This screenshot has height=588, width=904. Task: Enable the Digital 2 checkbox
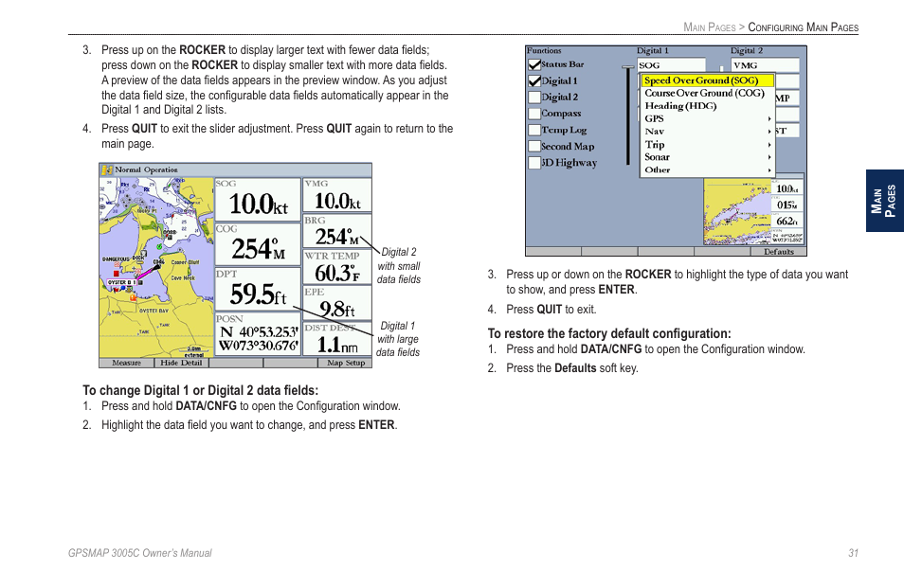[534, 98]
